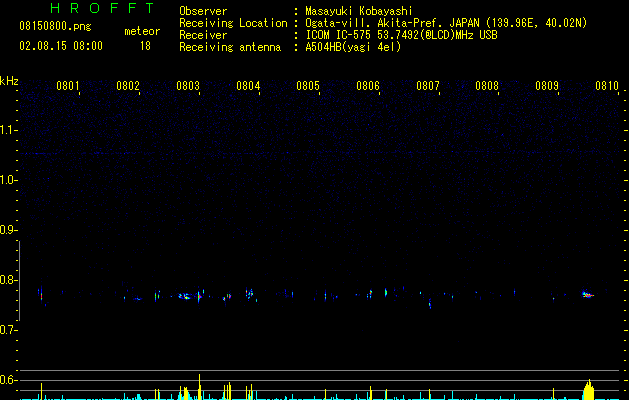Click the tallest yellow power spike at 0803
Image resolution: width=629 pixels, height=400 pixels.
199,387
